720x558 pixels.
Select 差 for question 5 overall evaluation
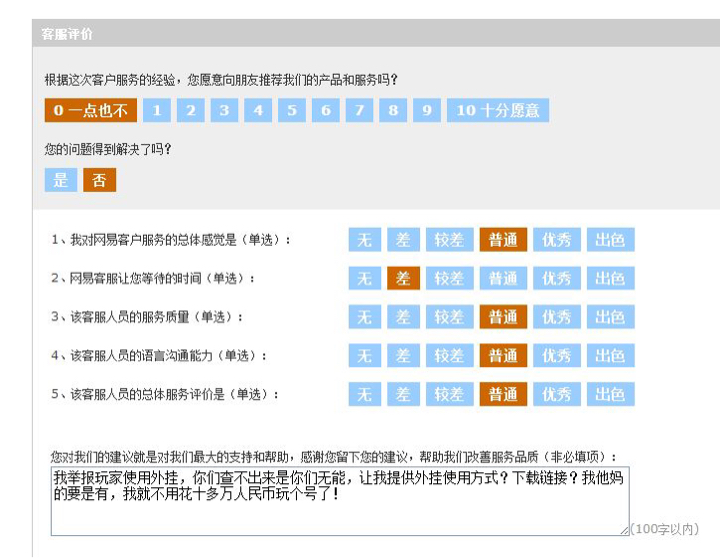pos(403,394)
